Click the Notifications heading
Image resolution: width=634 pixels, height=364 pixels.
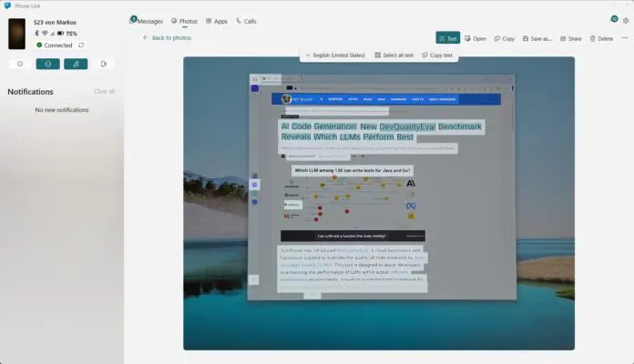pos(30,92)
